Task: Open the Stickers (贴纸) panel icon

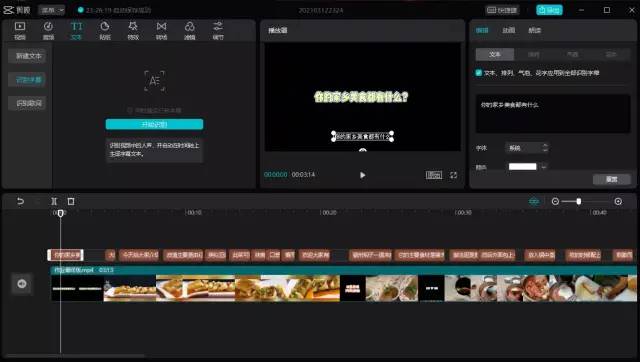Action: click(105, 31)
